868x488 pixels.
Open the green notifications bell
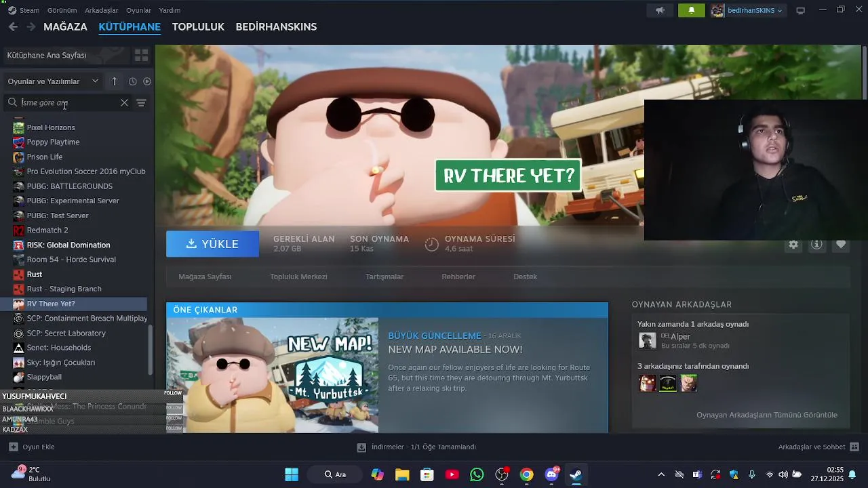[692, 10]
